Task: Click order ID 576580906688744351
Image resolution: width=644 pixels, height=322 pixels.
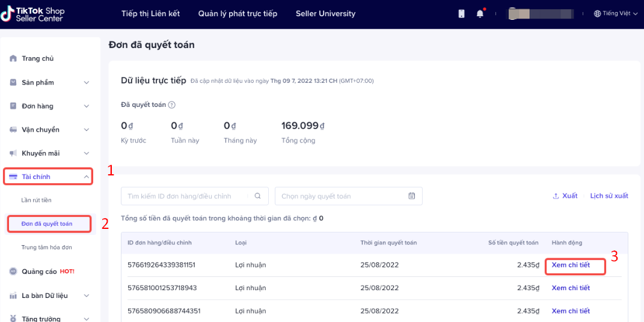Action: pyautogui.click(x=164, y=311)
